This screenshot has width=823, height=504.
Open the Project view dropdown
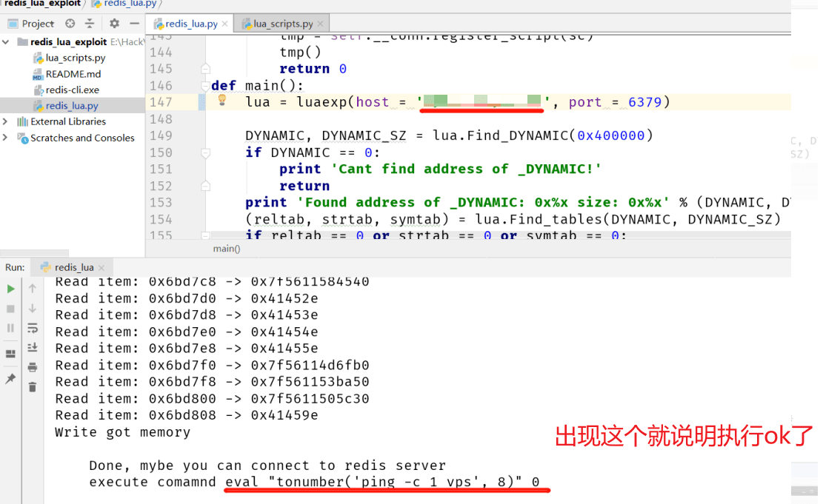pos(30,24)
